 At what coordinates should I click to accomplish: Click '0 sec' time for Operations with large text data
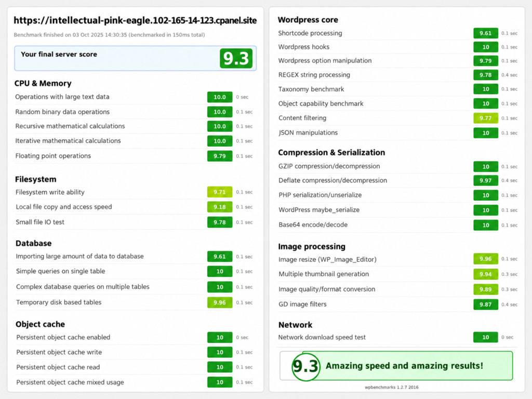(242, 97)
